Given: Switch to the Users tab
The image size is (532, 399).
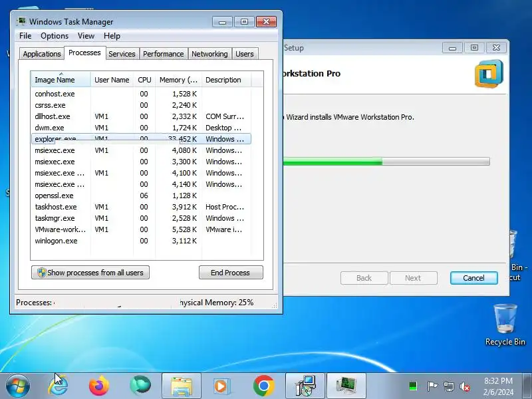Looking at the screenshot, I should [x=244, y=54].
